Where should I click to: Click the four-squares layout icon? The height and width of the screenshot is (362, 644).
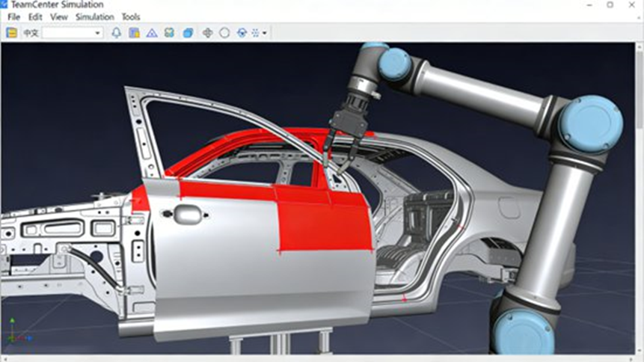coord(170,33)
